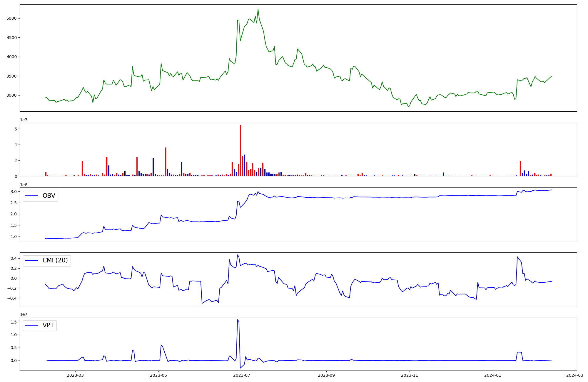Click the 2023-03 x-axis label
588x382 pixels.
(x=75, y=375)
